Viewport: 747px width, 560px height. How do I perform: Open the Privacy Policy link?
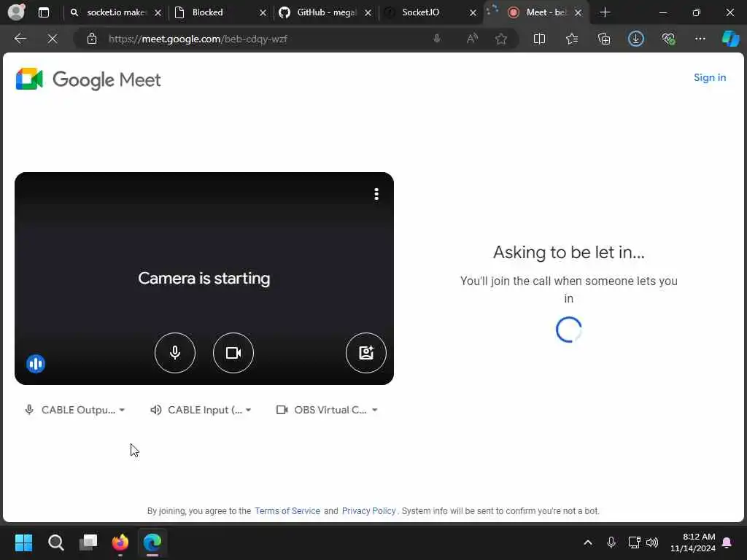coord(368,511)
